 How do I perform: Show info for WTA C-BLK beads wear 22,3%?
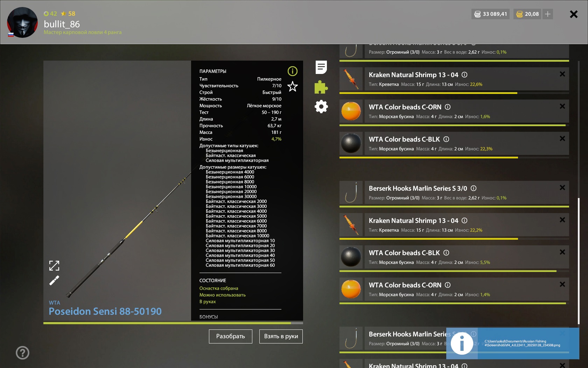446,139
